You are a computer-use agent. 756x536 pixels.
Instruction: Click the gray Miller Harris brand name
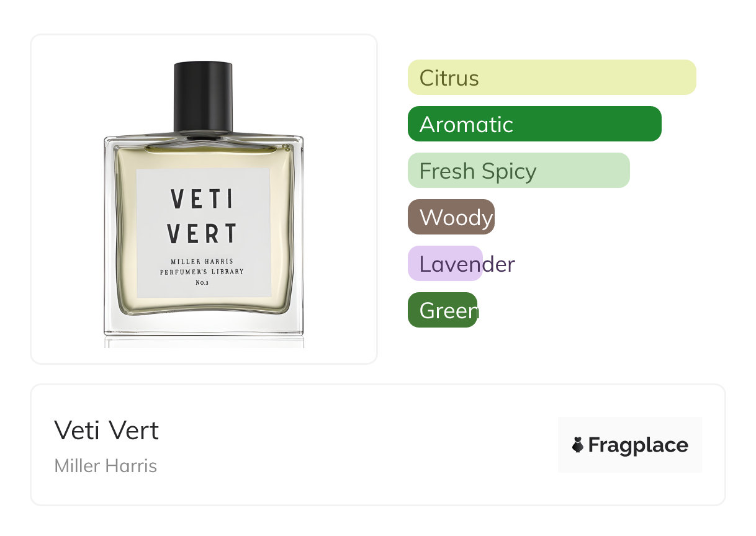point(106,466)
